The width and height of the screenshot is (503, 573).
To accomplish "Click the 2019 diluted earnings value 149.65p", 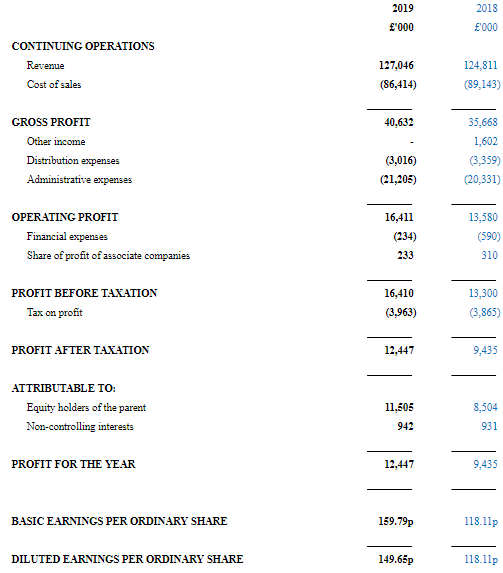I will tap(396, 559).
